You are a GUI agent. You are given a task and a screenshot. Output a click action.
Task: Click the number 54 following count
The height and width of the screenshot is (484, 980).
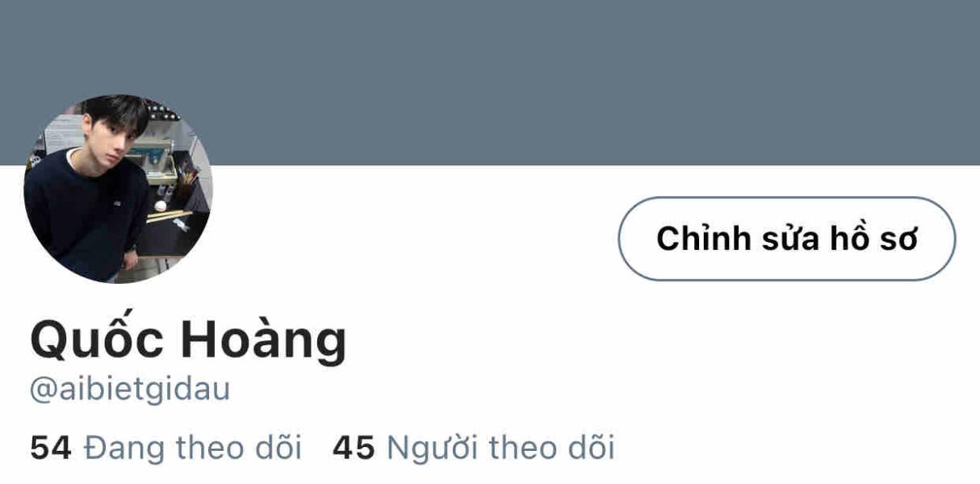click(x=51, y=448)
